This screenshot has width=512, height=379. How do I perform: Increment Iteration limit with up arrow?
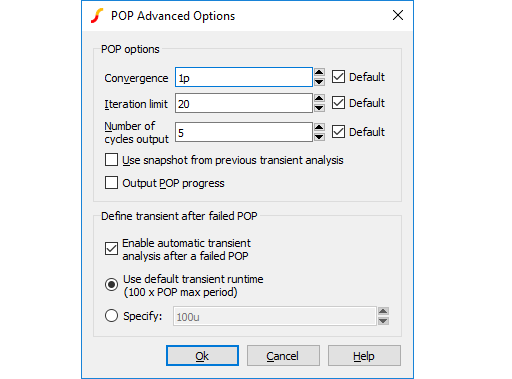coord(319,98)
